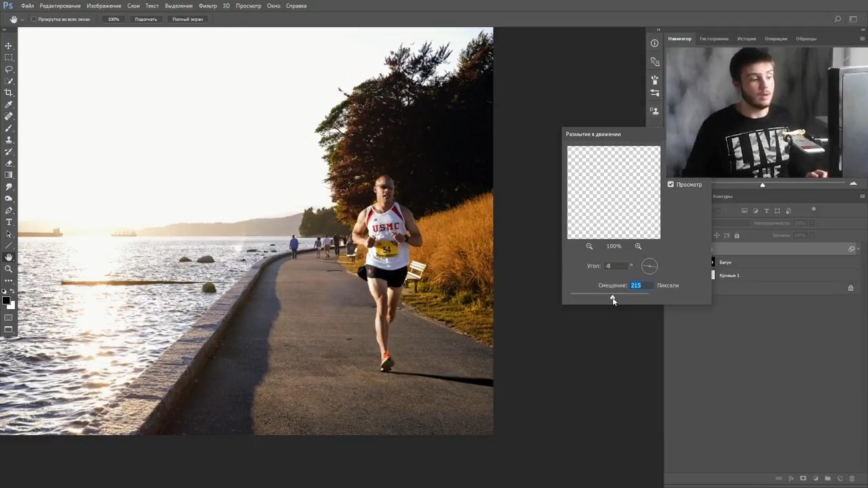
Task: Click the 100% zoom button
Action: [113, 19]
